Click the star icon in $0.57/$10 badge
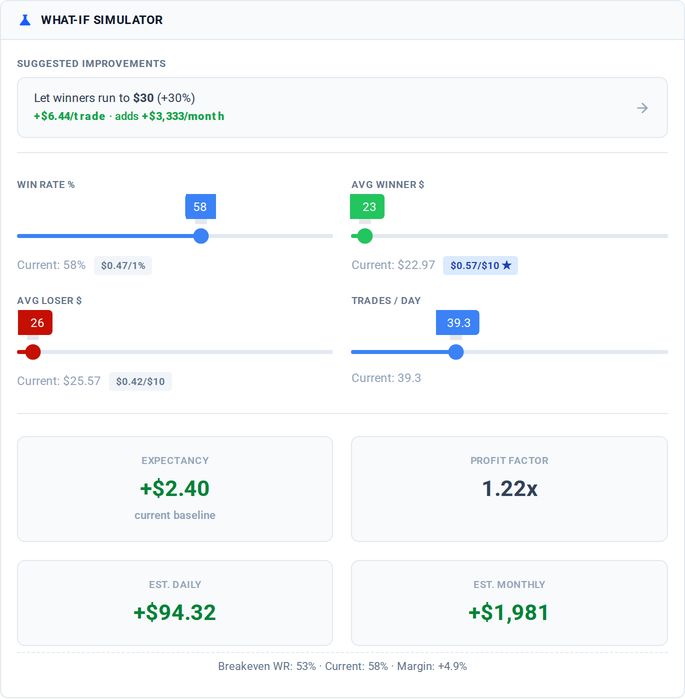 coord(507,265)
